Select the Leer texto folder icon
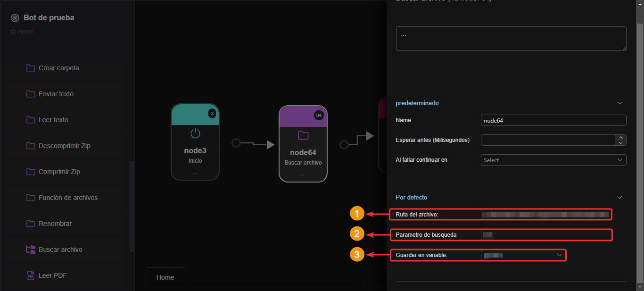Image resolution: width=644 pixels, height=291 pixels. [31, 120]
